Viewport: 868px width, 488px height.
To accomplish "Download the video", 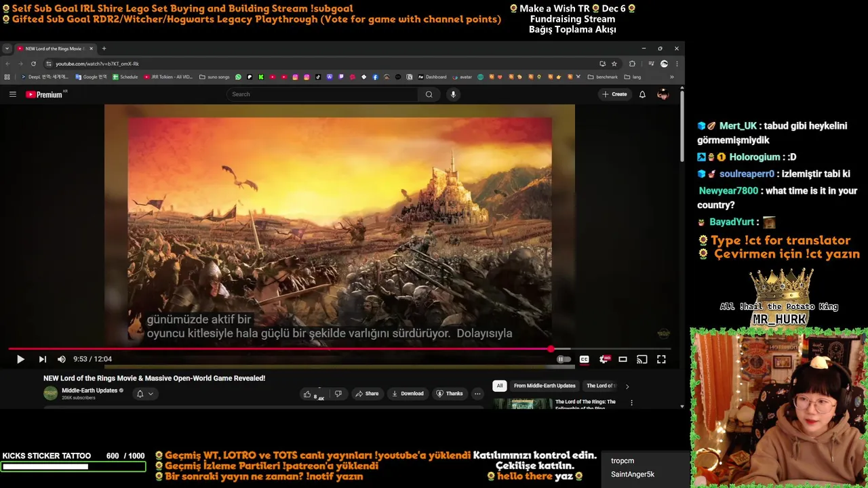I will 408,394.
